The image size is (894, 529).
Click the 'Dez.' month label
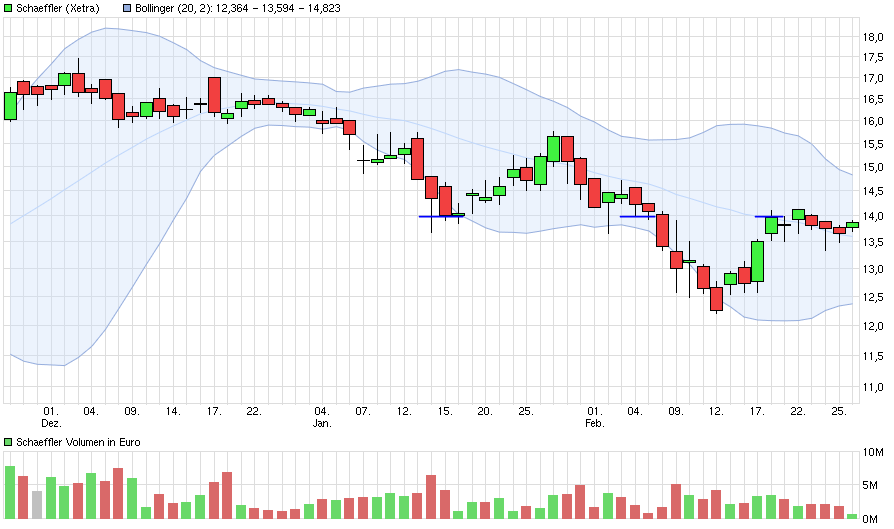tap(51, 424)
